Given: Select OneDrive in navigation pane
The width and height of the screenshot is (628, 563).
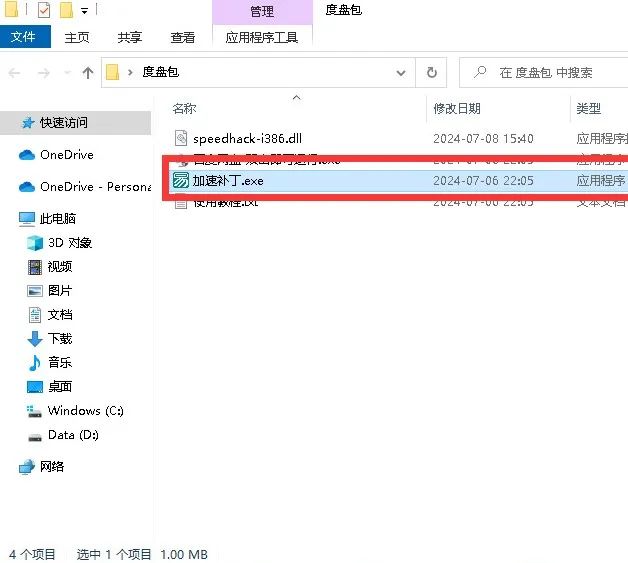Looking at the screenshot, I should pos(66,155).
